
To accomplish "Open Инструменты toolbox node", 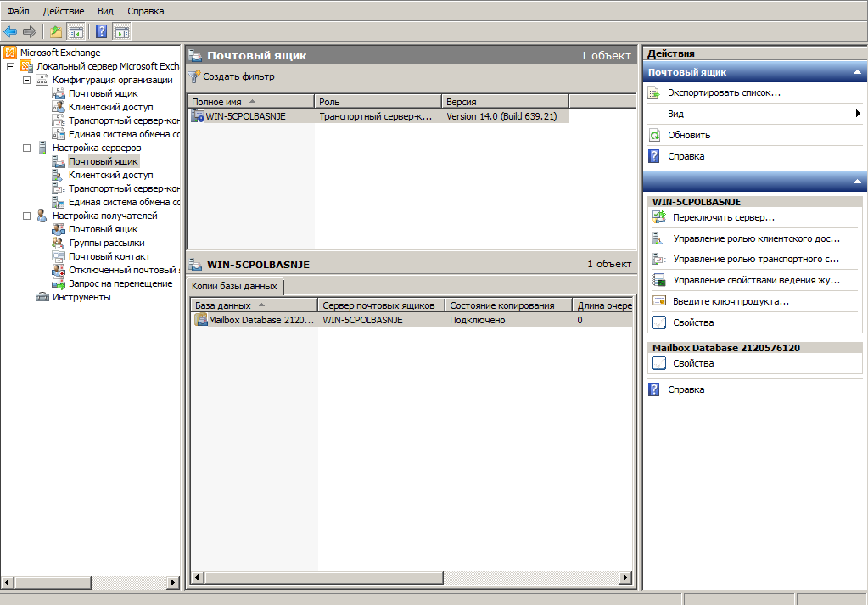I will (81, 297).
